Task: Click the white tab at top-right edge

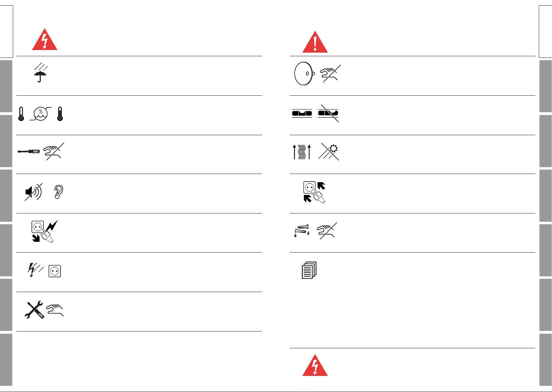Action: tap(545, 32)
